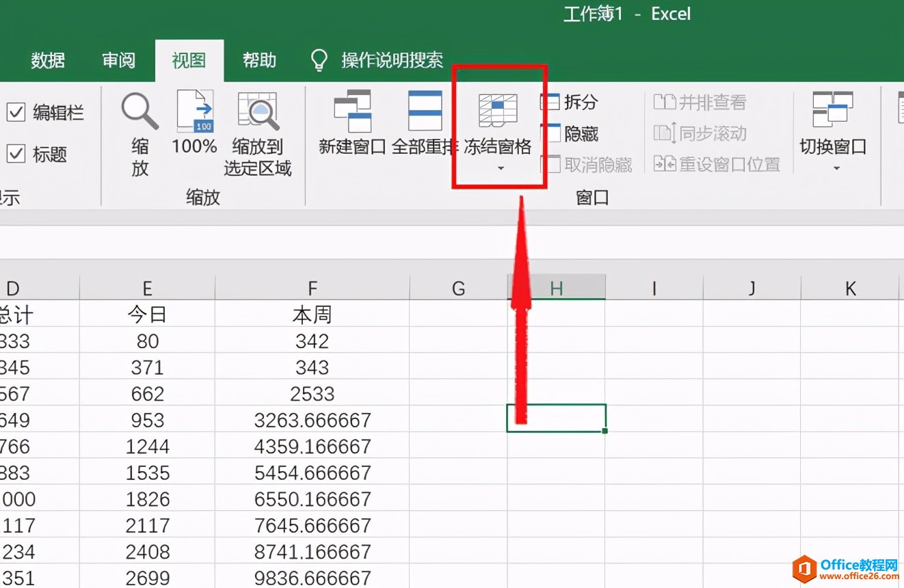Toggle the Headings (标题) checkbox
Viewport: 904px width, 588px height.
16,154
